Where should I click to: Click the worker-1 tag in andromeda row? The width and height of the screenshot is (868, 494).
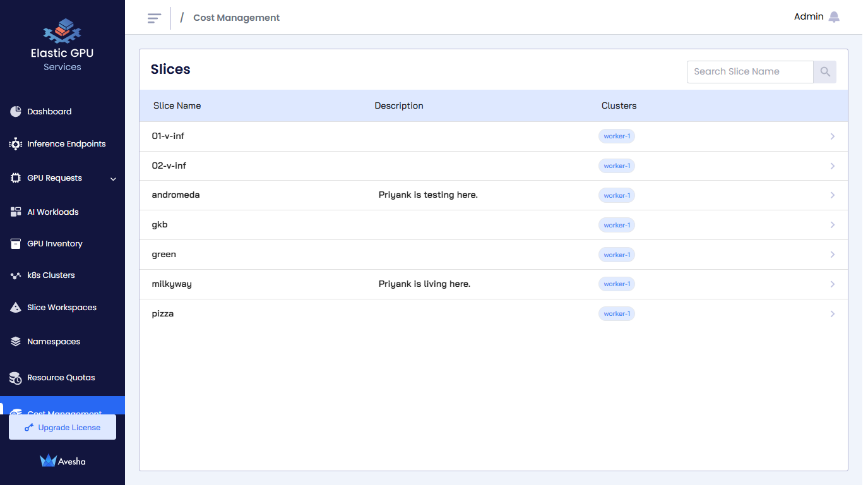(617, 196)
